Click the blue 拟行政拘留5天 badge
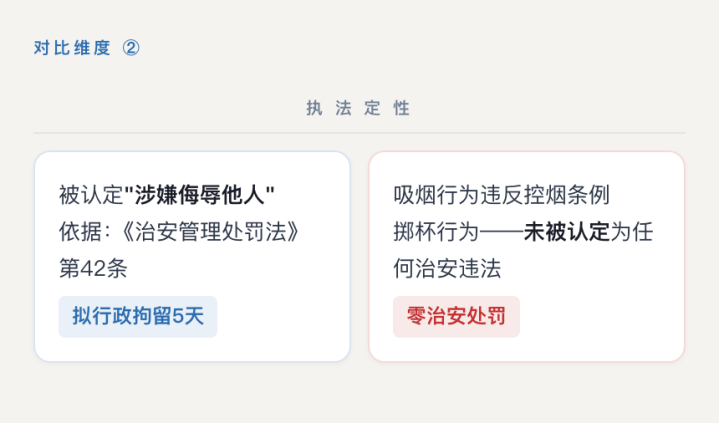719x423 pixels. click(x=138, y=316)
